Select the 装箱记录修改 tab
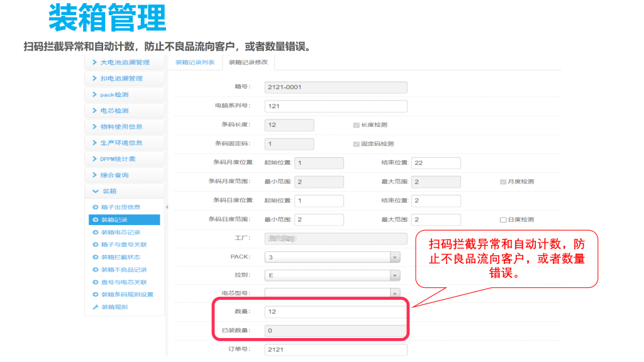This screenshot has width=644, height=362. pyautogui.click(x=248, y=62)
